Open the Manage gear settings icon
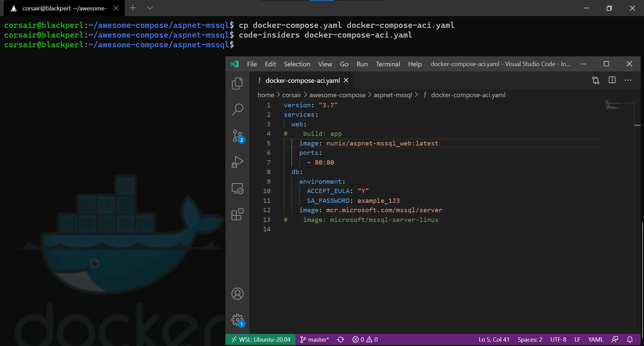Viewport: 644px width, 346px height. tap(237, 320)
